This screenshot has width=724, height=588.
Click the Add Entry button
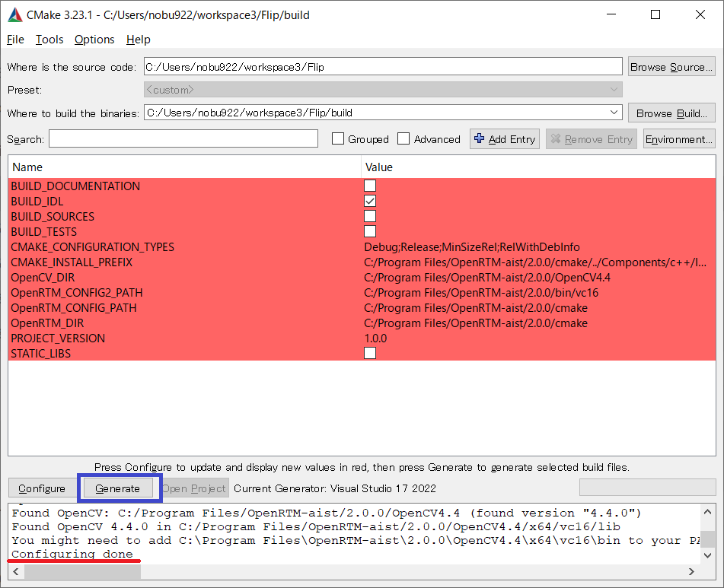505,138
